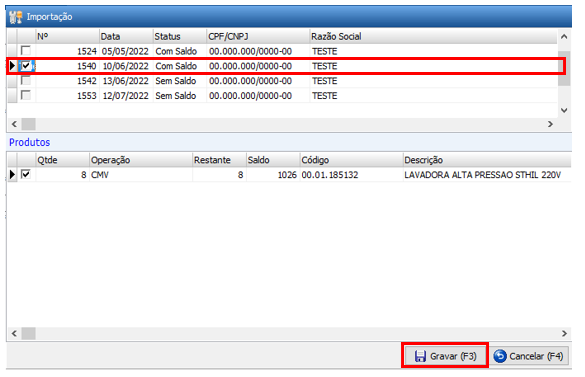Click the Produtos section label
Image resolution: width=585 pixels, height=377 pixels.
tap(29, 142)
